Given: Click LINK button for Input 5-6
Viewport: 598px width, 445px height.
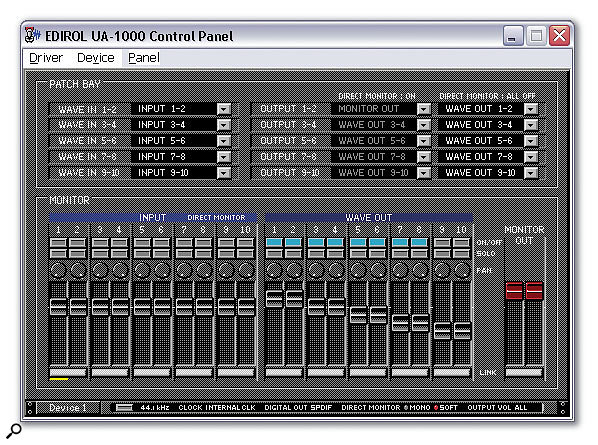Looking at the screenshot, I should point(152,373).
